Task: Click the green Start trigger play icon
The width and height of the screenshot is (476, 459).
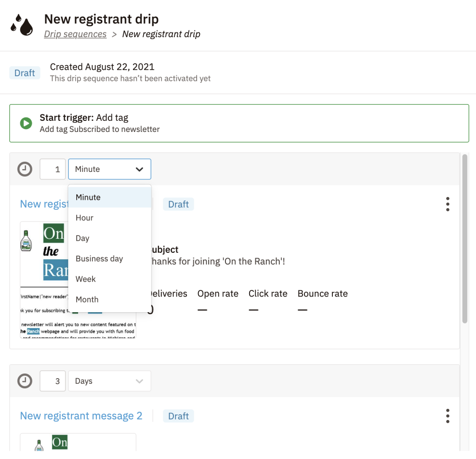Action: pyautogui.click(x=26, y=123)
